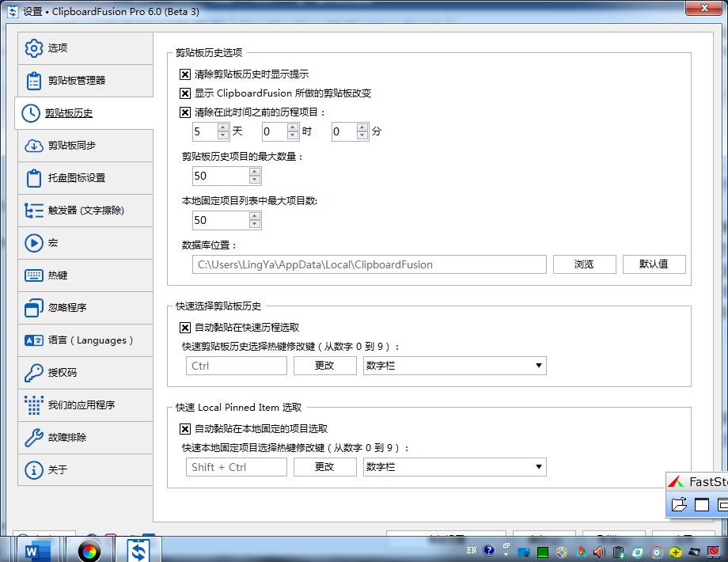
Task: Open the color wheel app in taskbar
Action: tap(89, 551)
